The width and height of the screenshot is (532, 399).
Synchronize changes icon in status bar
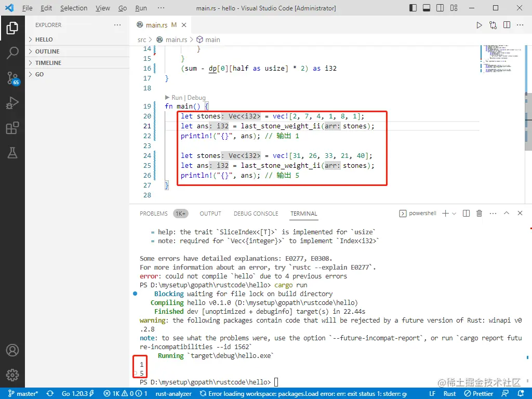(50, 394)
